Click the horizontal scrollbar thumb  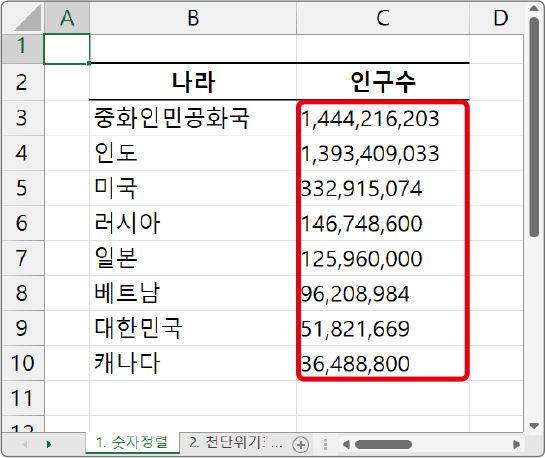pyautogui.click(x=383, y=444)
